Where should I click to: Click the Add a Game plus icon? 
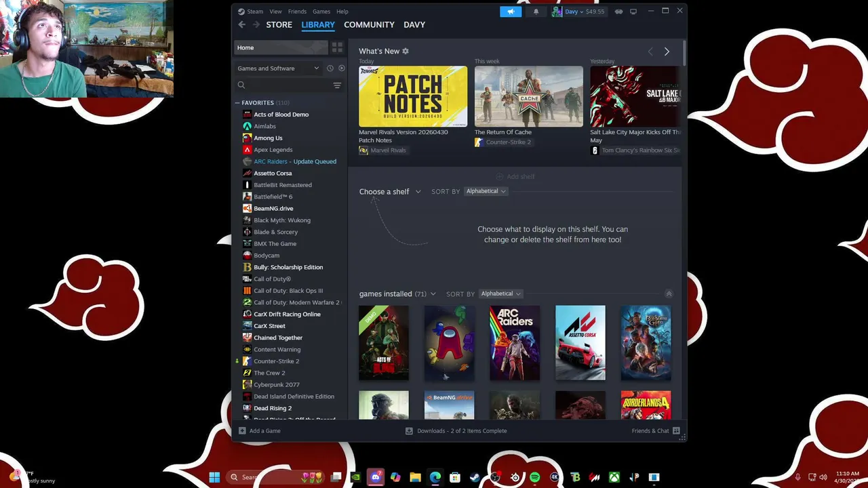click(x=242, y=431)
